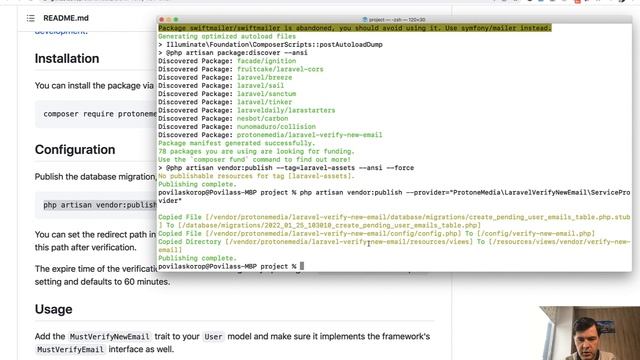Click the presenter webcam thumbnail
640x360 pixels.
click(x=589, y=333)
